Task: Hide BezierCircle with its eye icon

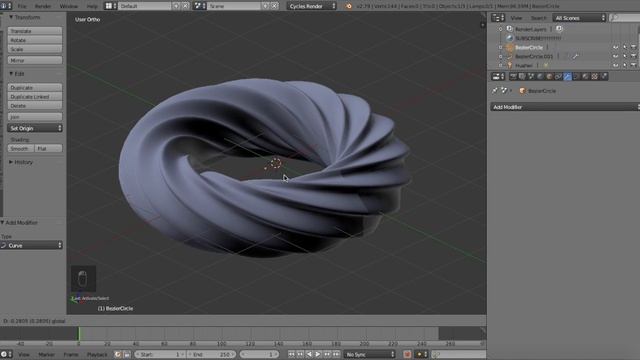Action: tap(616, 47)
